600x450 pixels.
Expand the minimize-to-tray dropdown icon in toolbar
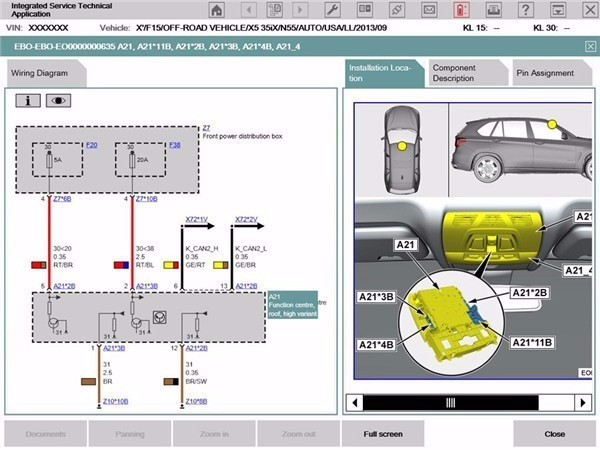555,10
